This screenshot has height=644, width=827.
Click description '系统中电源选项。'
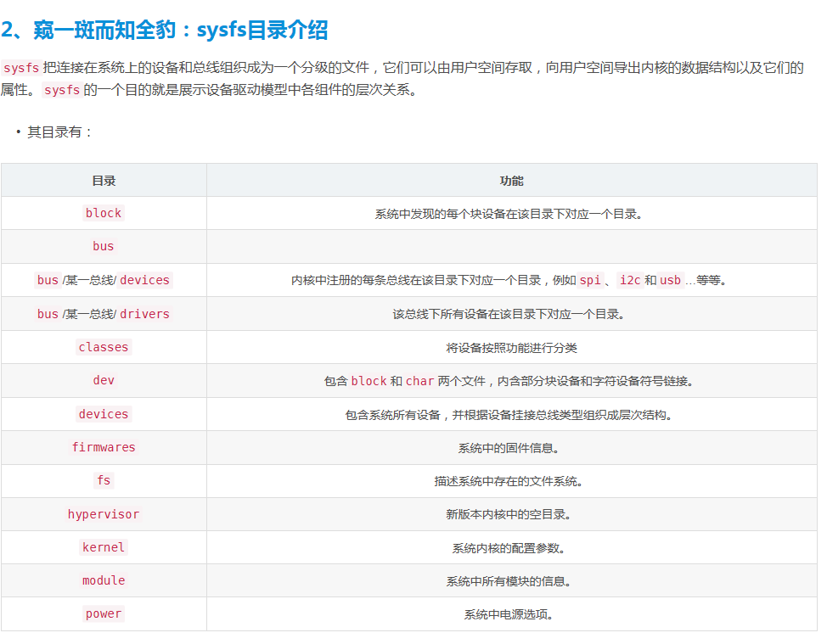(x=509, y=614)
